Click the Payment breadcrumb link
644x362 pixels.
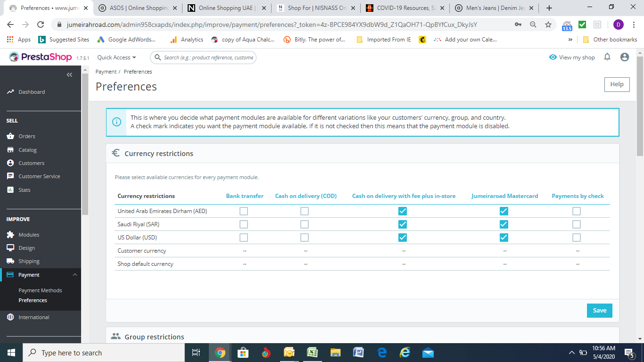coord(106,72)
